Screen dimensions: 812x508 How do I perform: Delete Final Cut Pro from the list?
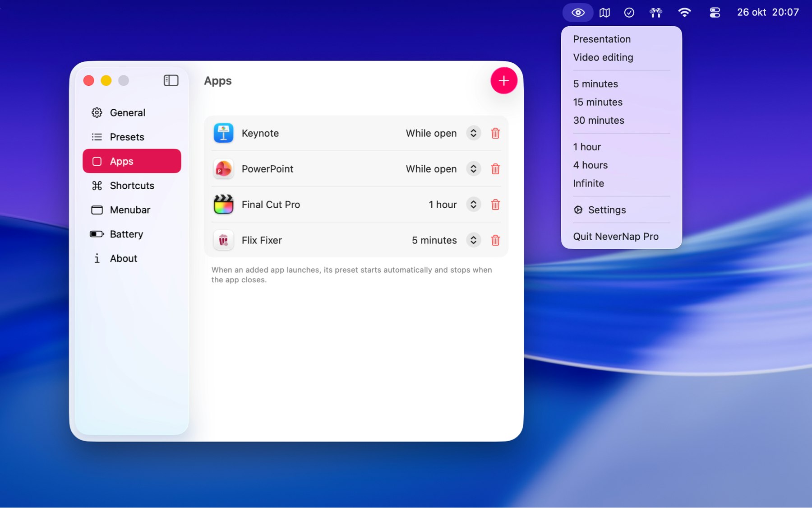tap(495, 205)
